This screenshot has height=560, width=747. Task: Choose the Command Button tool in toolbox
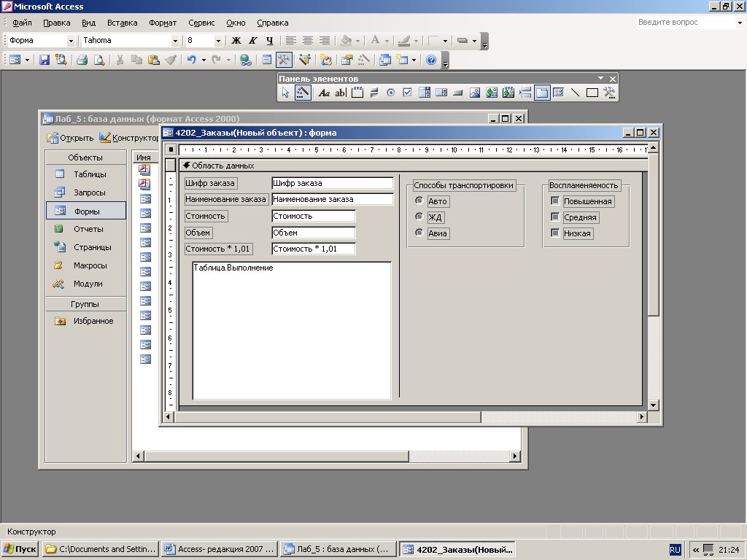tap(458, 93)
